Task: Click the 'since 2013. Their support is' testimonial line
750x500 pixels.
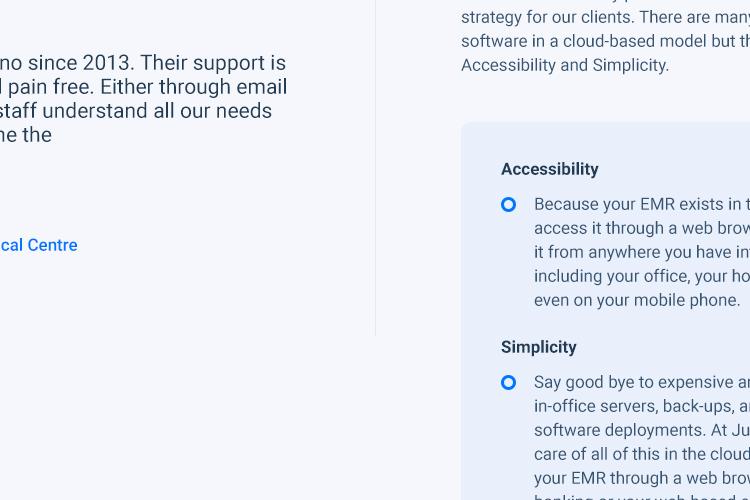Action: point(143,63)
